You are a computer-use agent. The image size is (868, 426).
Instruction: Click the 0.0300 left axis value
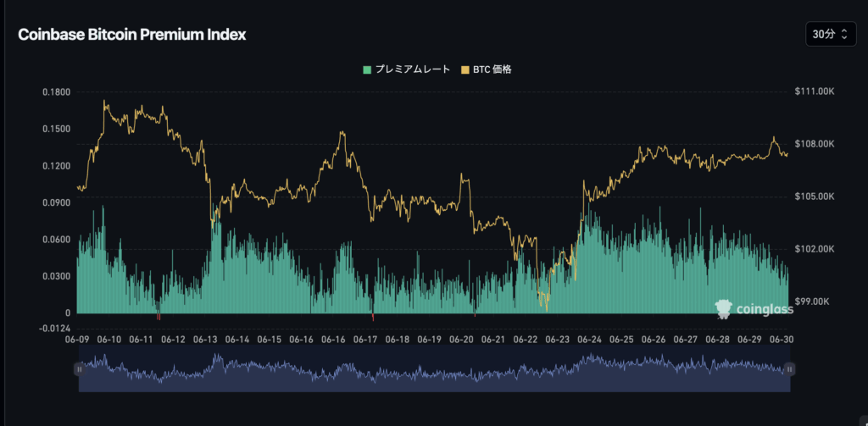[57, 276]
